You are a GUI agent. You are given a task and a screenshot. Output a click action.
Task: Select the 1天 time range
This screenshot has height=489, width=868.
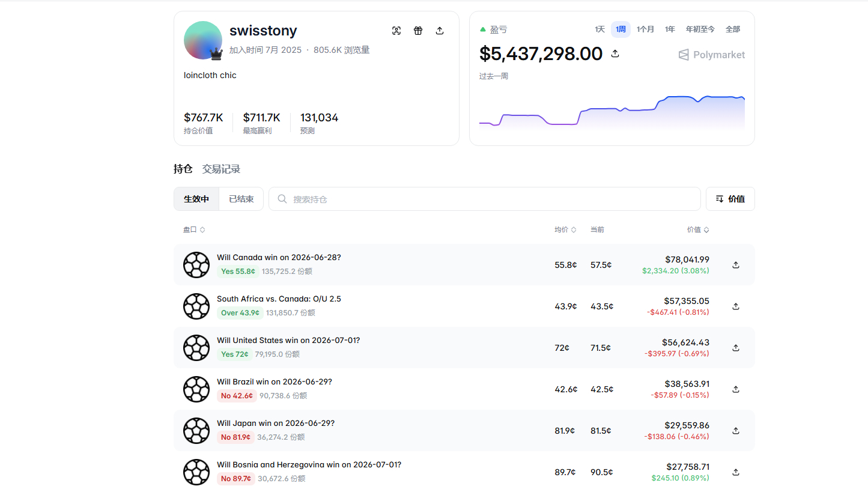click(x=599, y=29)
